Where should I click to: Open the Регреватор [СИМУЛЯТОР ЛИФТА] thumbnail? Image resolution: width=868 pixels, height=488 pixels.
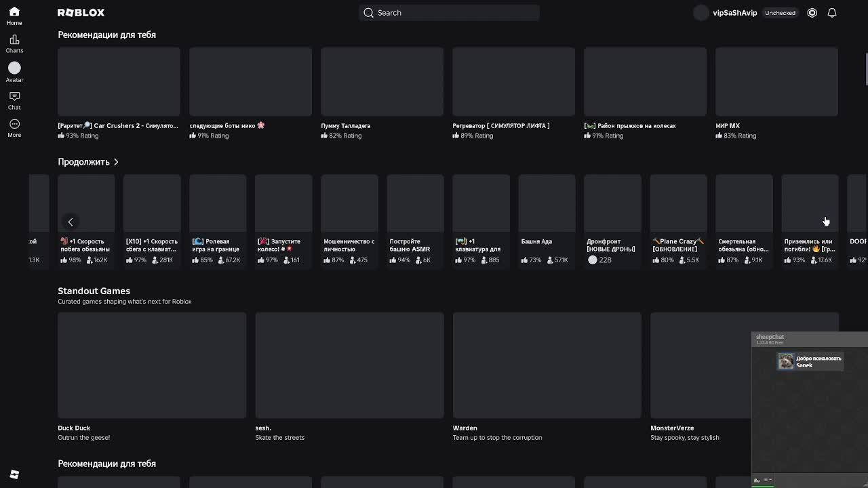click(513, 81)
